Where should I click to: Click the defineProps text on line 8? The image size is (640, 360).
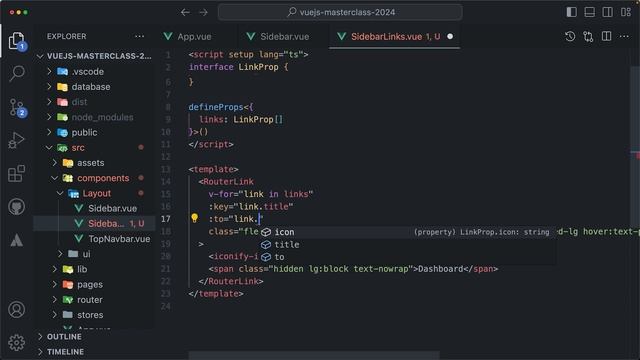click(x=216, y=107)
